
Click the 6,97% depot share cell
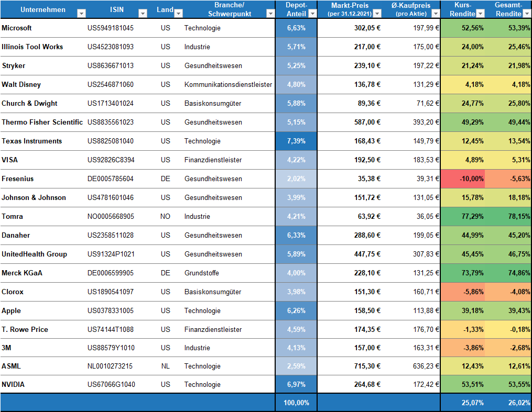click(296, 385)
